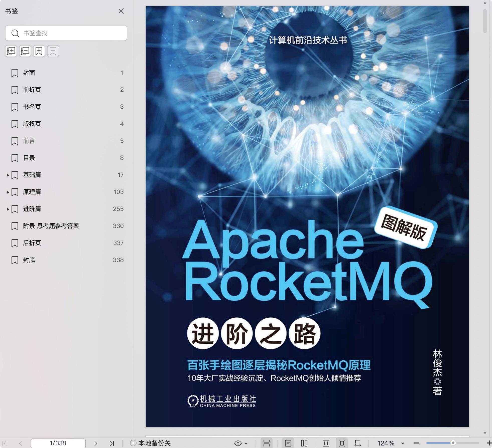Select two-page layout icon
The image size is (492, 448).
tap(304, 443)
